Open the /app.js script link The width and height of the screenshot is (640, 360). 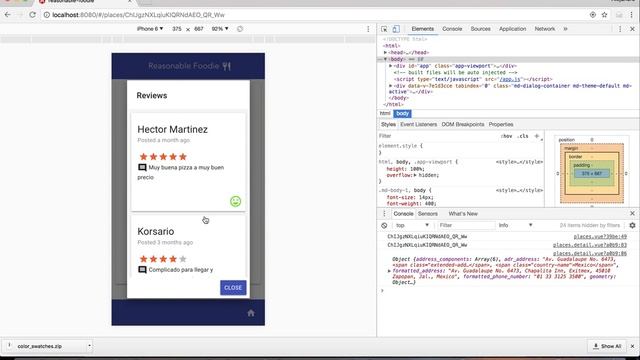tap(511, 79)
